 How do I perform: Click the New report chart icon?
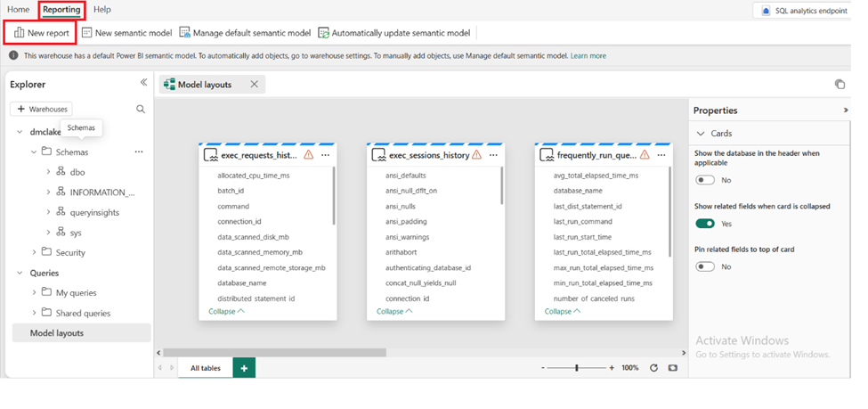point(19,33)
